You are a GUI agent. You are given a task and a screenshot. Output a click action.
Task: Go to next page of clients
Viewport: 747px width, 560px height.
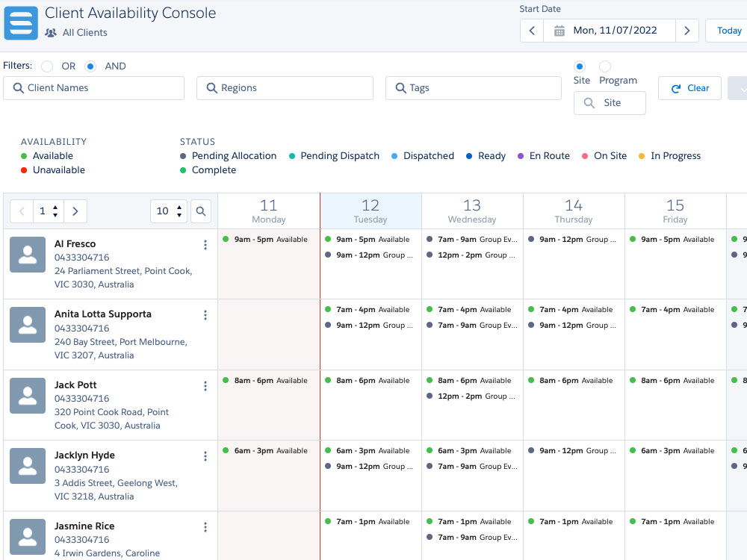[x=75, y=211]
